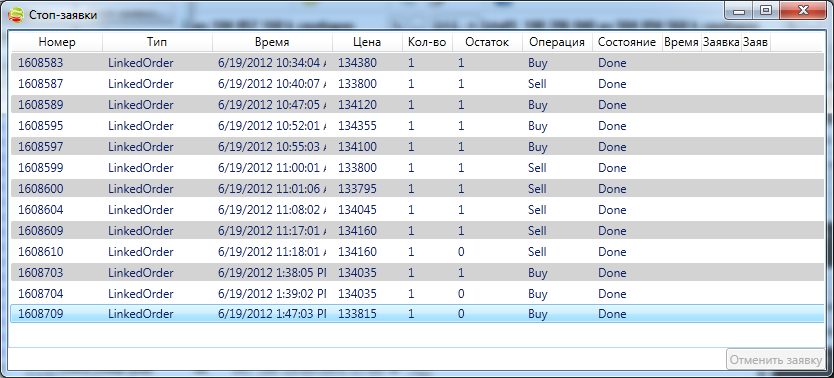
Task: Click the Кол-во column header
Action: coord(427,42)
